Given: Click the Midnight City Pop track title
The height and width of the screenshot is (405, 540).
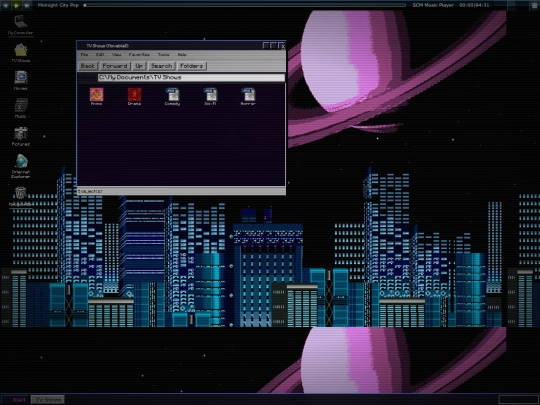Looking at the screenshot, I should tap(58, 5).
